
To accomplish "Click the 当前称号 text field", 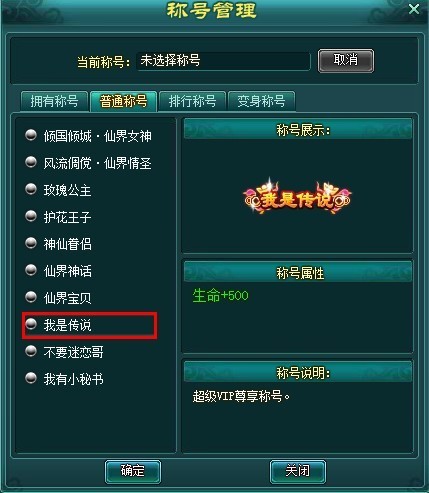I will pyautogui.click(x=223, y=61).
